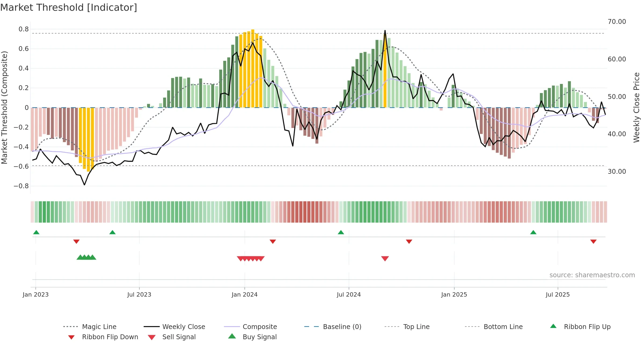644x362 pixels.
Task: Click the Jan 2025 x-axis label
Action: pyautogui.click(x=454, y=295)
